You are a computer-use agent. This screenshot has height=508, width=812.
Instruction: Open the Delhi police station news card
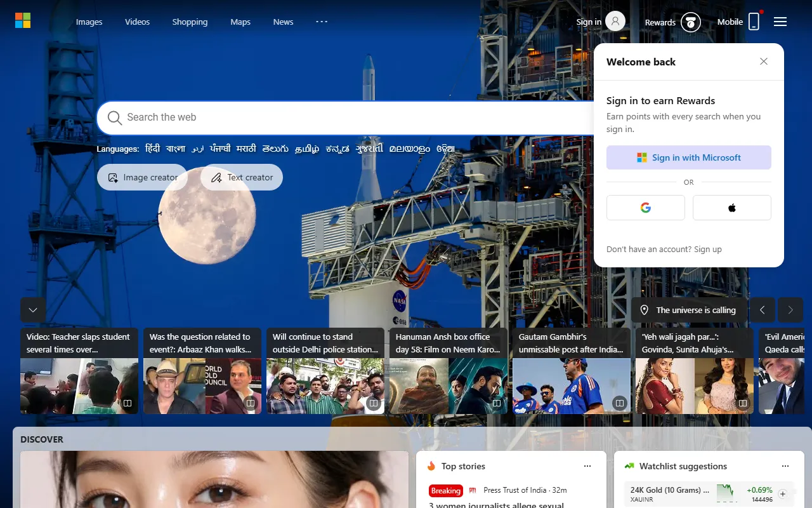point(325,371)
